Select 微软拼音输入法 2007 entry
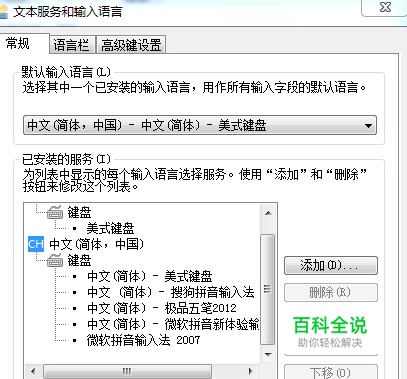The image size is (407, 379). coord(143,340)
